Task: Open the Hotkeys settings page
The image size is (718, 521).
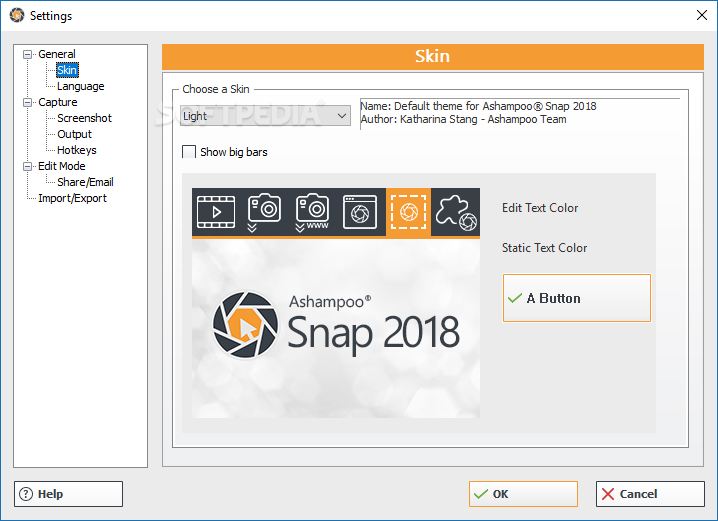Action: (76, 150)
